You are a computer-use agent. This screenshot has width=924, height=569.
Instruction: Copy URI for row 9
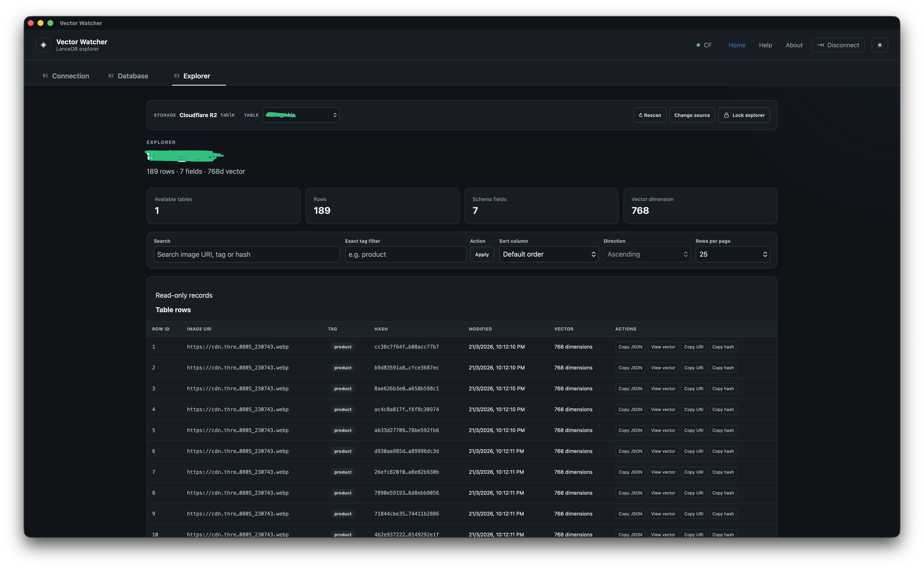[x=694, y=514]
